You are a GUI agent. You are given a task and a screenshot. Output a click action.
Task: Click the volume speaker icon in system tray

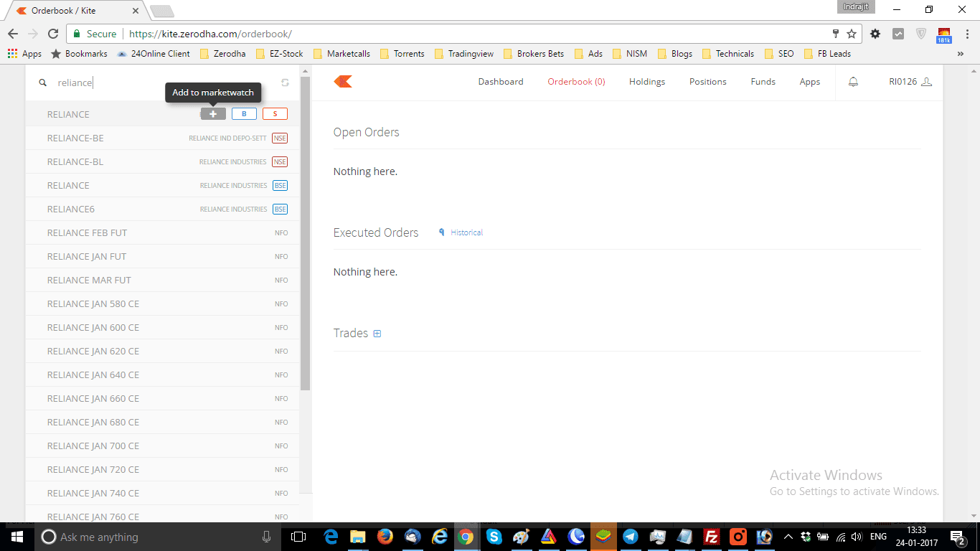[x=855, y=537]
